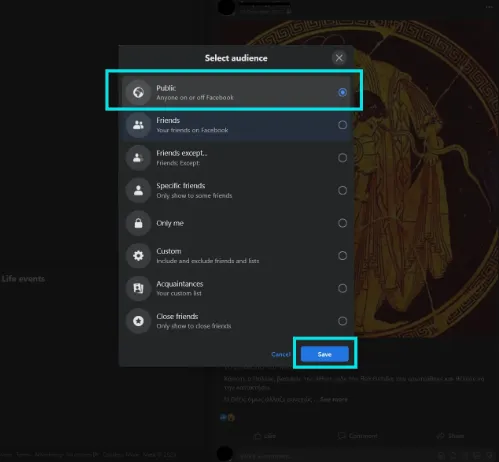Click the globe icon beside Public

click(138, 92)
